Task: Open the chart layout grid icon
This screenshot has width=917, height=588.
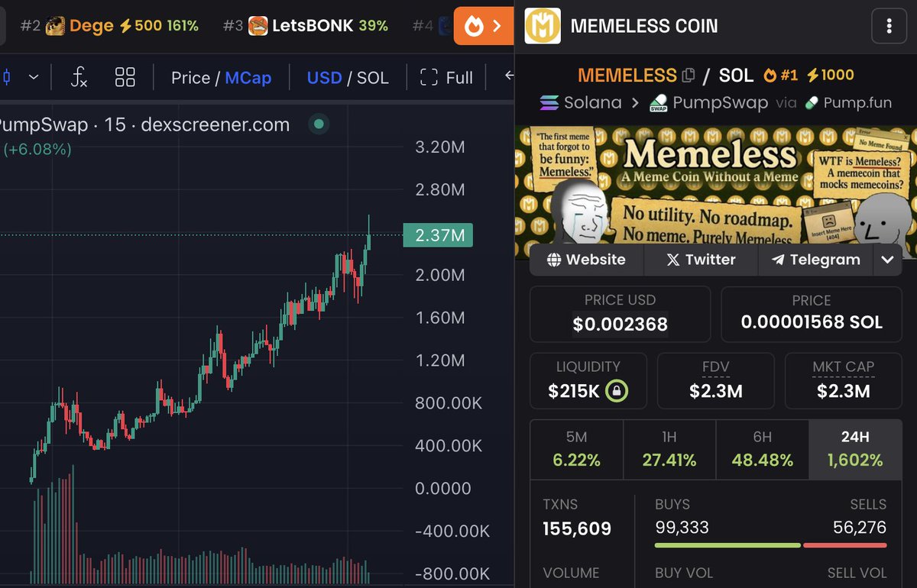Action: 125,77
